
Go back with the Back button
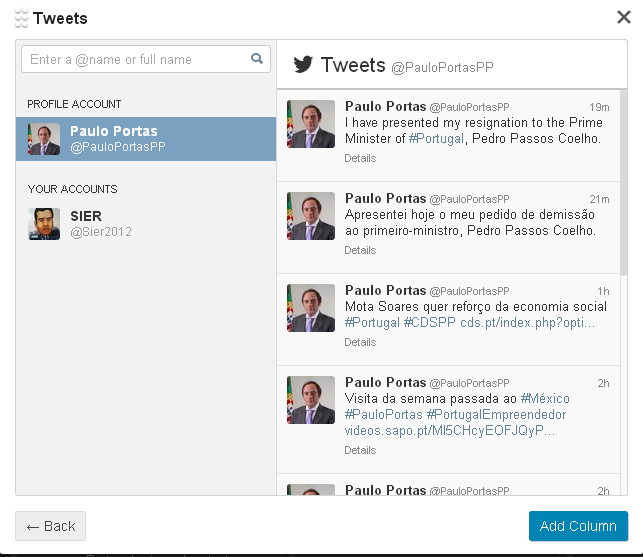point(50,526)
